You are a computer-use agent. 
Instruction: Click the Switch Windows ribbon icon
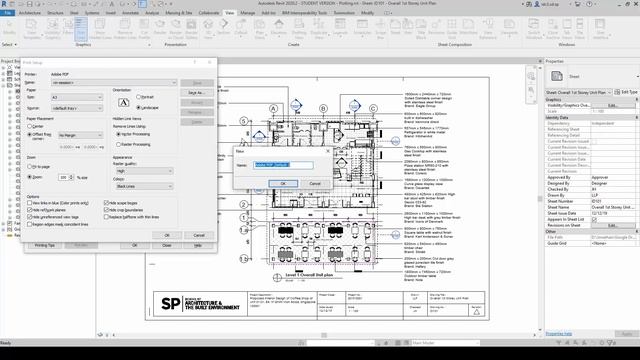click(534, 29)
